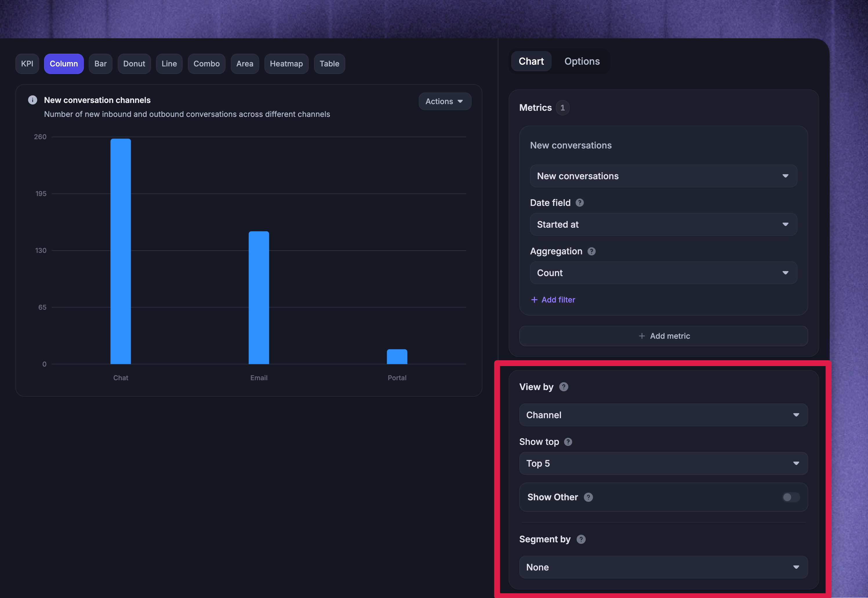
Task: Click the chart description text
Action: (187, 114)
